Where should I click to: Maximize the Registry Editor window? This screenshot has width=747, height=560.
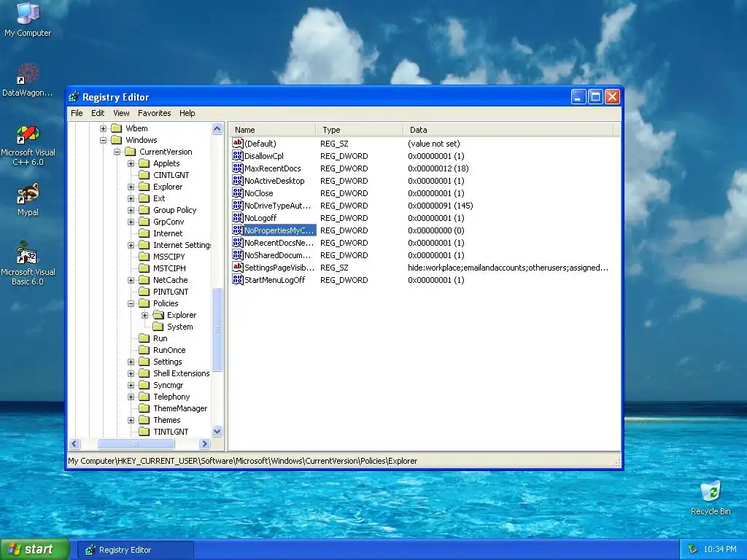pyautogui.click(x=595, y=97)
